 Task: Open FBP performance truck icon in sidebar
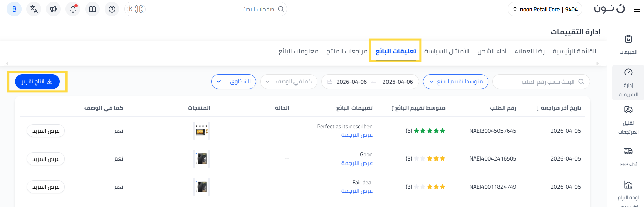pos(628,151)
